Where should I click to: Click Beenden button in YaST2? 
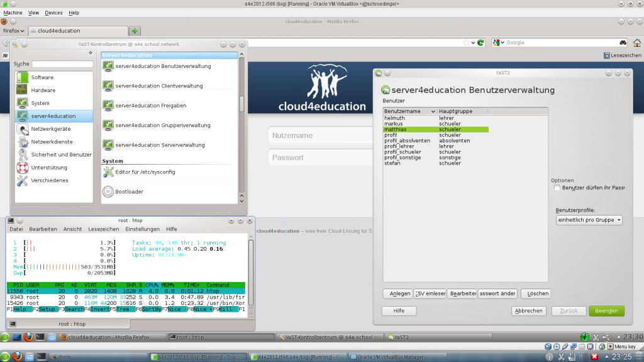click(x=606, y=310)
